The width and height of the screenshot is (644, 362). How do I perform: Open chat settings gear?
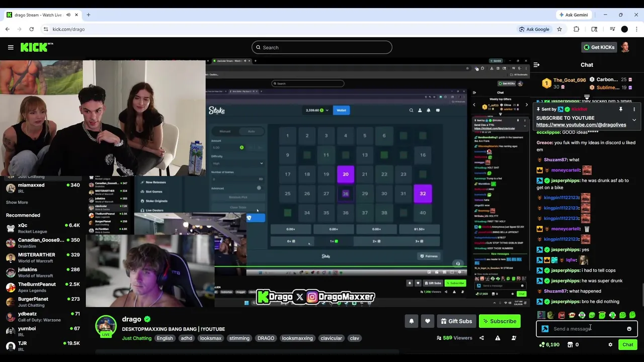610,345
